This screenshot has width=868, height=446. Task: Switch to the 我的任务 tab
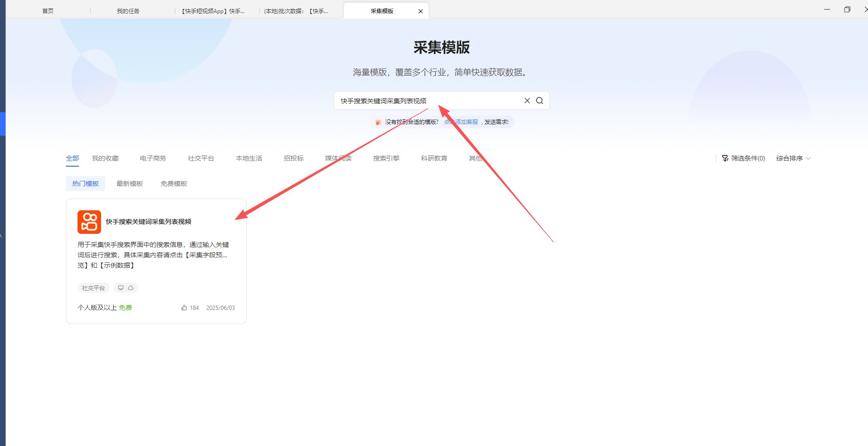tap(128, 11)
